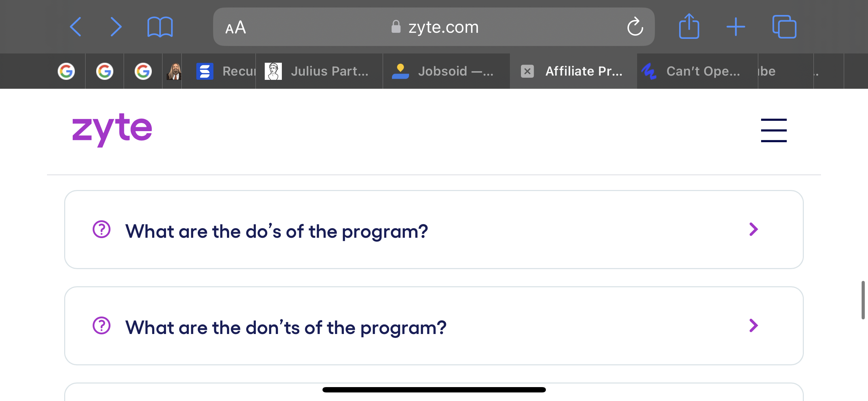
Task: Show all open tabs overview
Action: (784, 27)
